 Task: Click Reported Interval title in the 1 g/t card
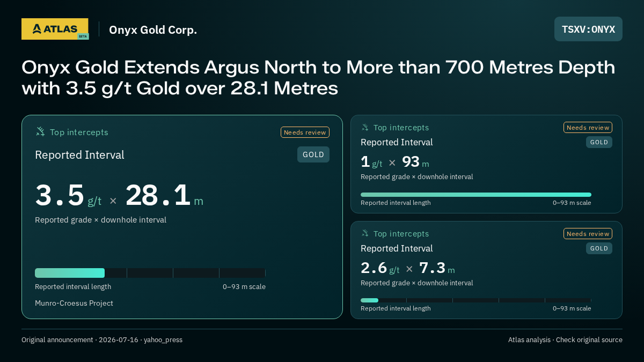(x=397, y=142)
